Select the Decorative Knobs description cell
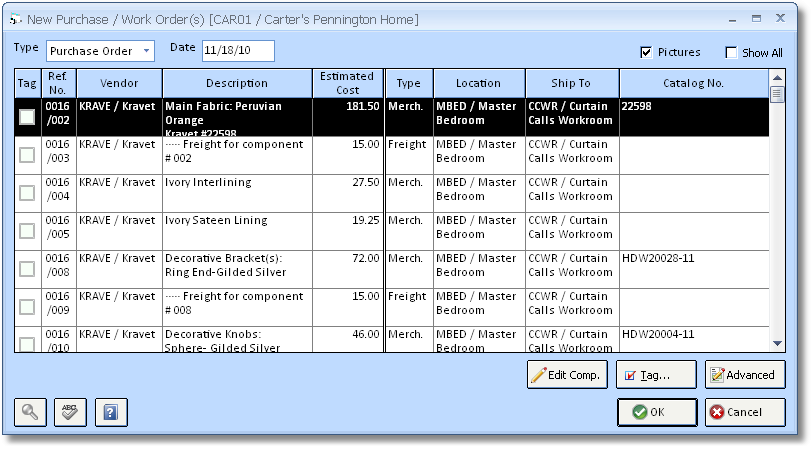812x449 pixels. point(237,340)
